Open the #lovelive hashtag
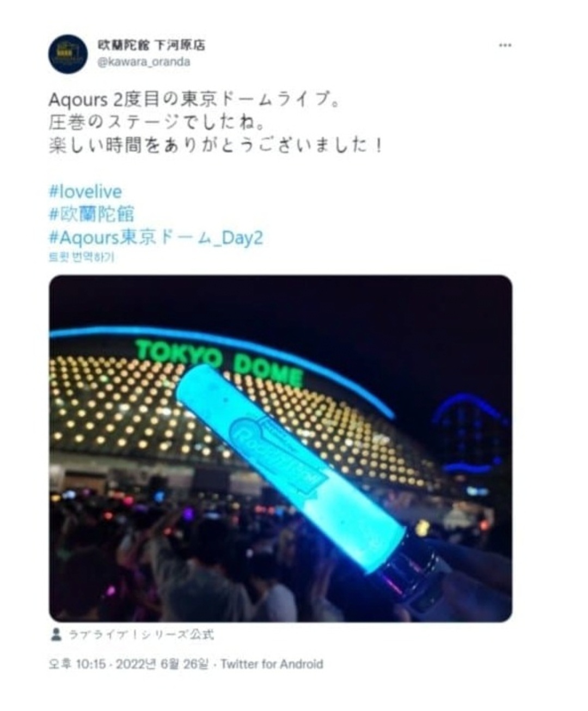 click(85, 191)
